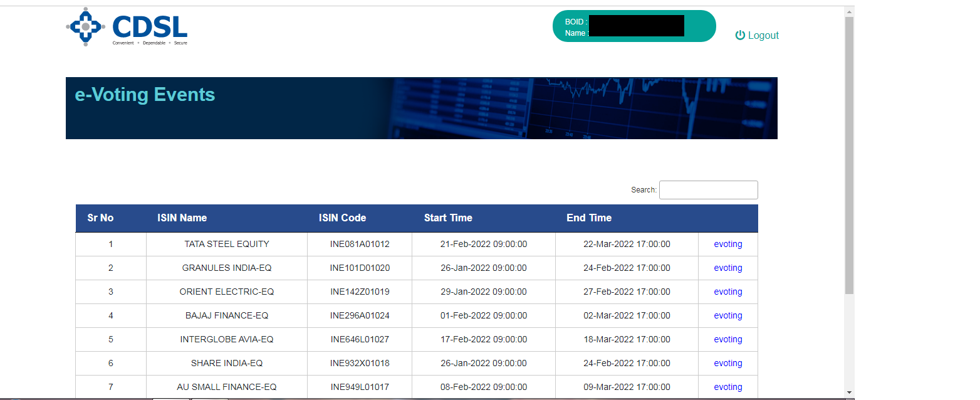The width and height of the screenshot is (980, 400).
Task: Click start time 01-Feb-2022 09:00:00
Action: click(x=484, y=316)
